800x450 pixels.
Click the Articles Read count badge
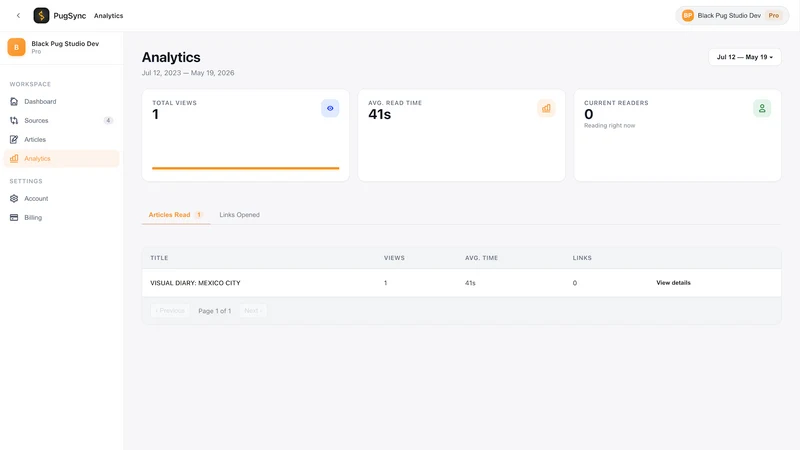tap(199, 215)
